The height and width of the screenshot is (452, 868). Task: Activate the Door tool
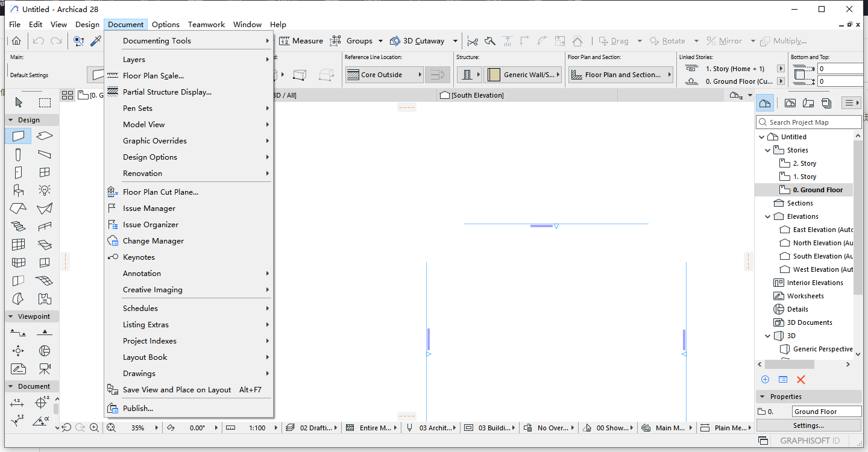click(x=18, y=172)
